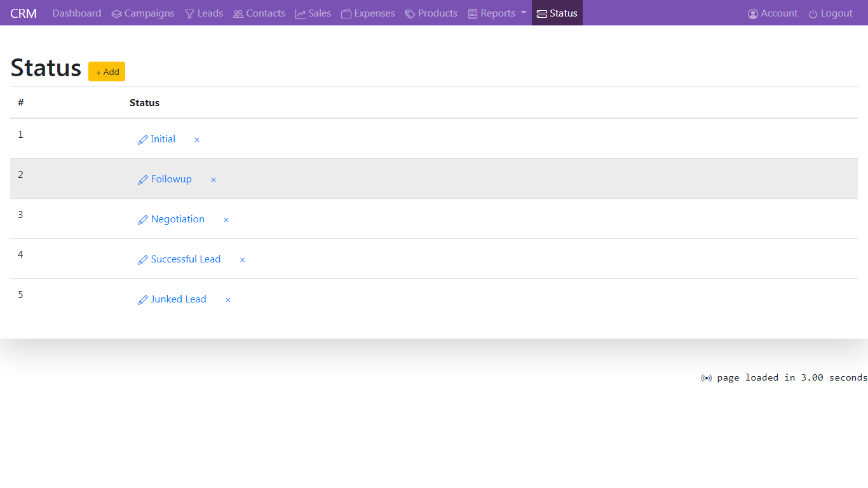Open the Initial status link
This screenshot has width=868, height=488.
coord(163,139)
